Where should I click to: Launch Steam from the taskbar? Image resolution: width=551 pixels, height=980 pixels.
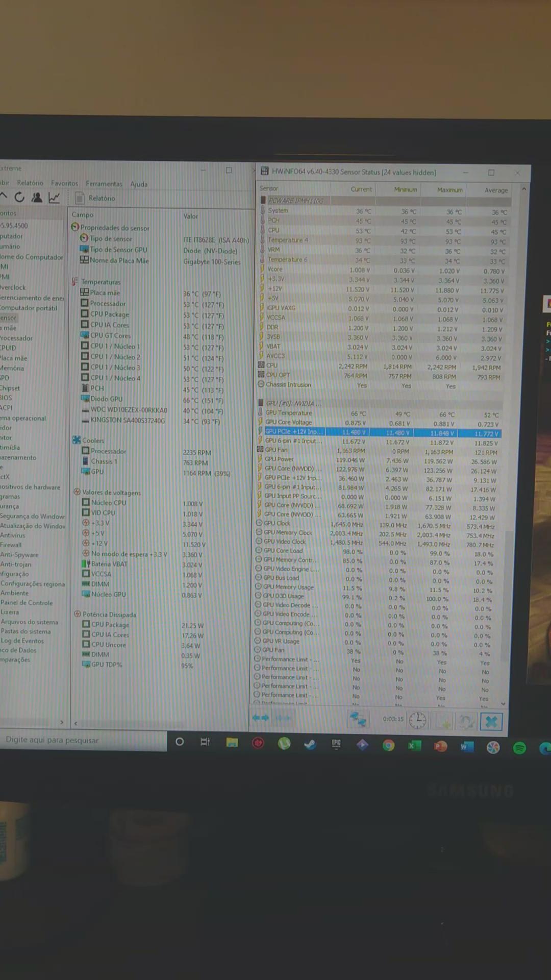pyautogui.click(x=310, y=744)
